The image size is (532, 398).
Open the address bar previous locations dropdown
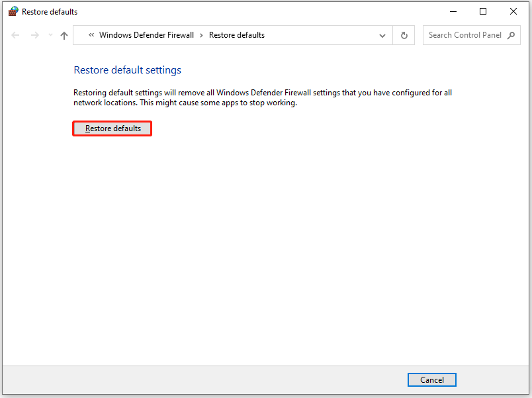coord(382,36)
